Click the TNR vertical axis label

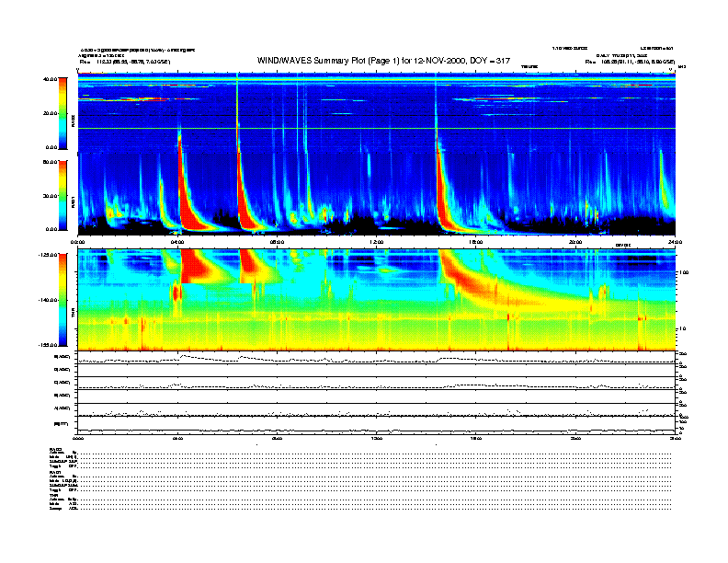point(73,315)
